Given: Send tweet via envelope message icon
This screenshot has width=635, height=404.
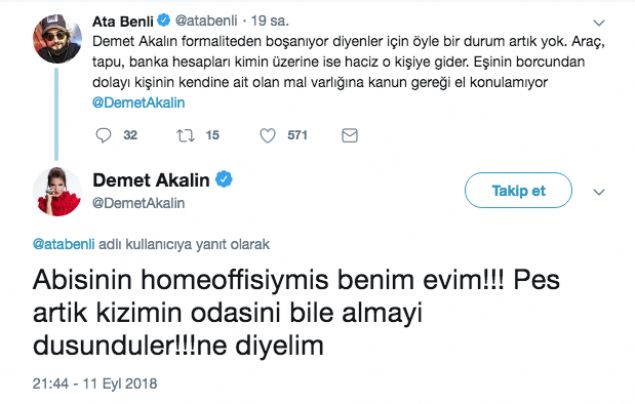Looking at the screenshot, I should point(349,135).
